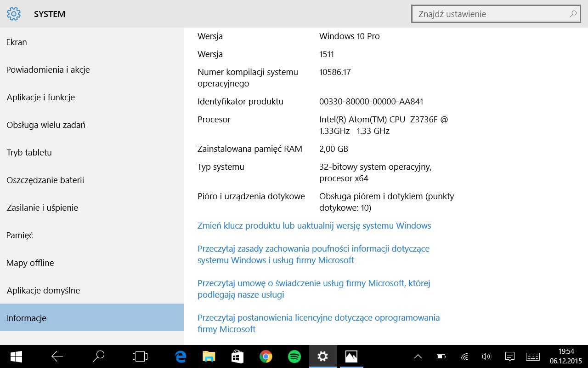Select the highlighted Informacje item

(x=92, y=317)
